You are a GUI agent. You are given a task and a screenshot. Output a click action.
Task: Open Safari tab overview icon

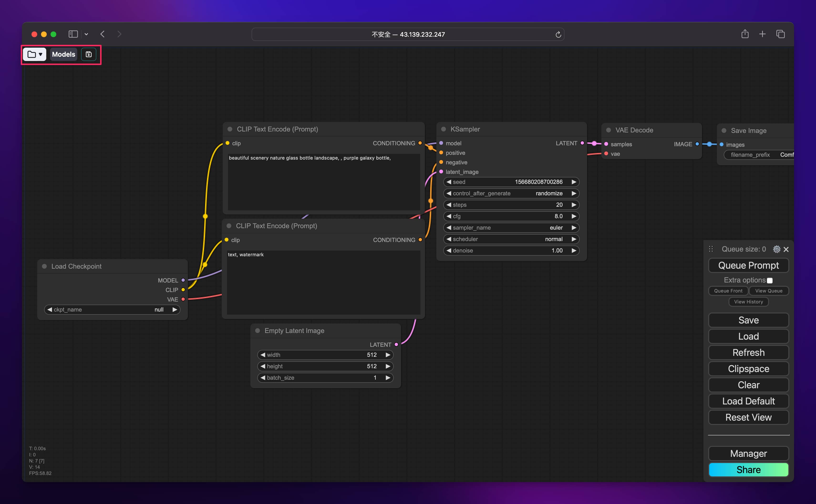pyautogui.click(x=780, y=34)
